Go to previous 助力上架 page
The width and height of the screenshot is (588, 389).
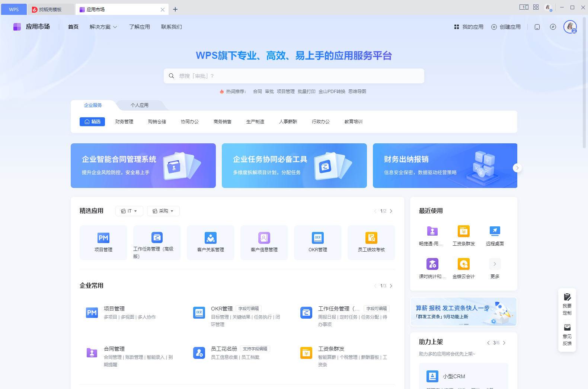488,343
